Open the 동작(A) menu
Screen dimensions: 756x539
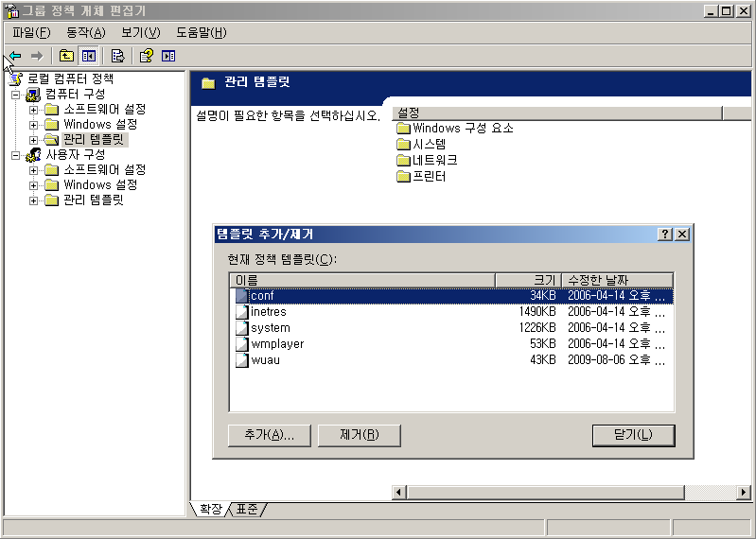tap(86, 33)
